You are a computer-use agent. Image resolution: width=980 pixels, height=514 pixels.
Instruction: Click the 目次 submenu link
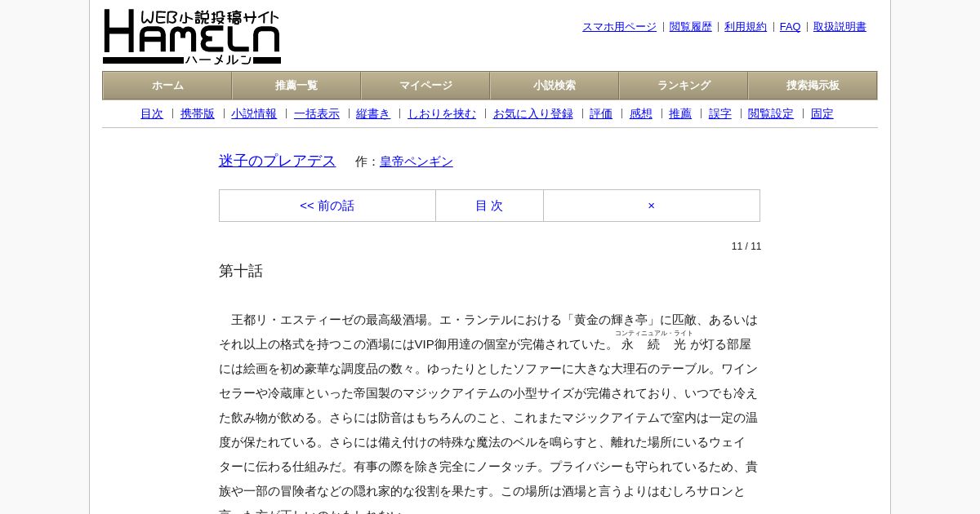point(152,114)
